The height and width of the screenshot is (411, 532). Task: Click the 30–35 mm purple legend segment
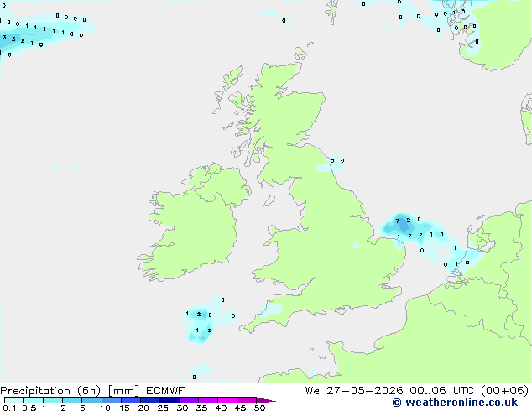pos(188,400)
